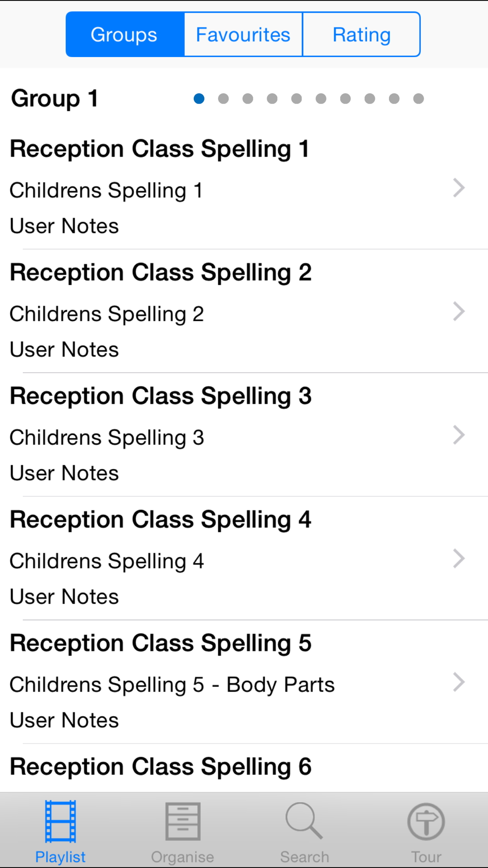
Task: Expand chevron for Childrens Spelling 1
Action: [459, 188]
